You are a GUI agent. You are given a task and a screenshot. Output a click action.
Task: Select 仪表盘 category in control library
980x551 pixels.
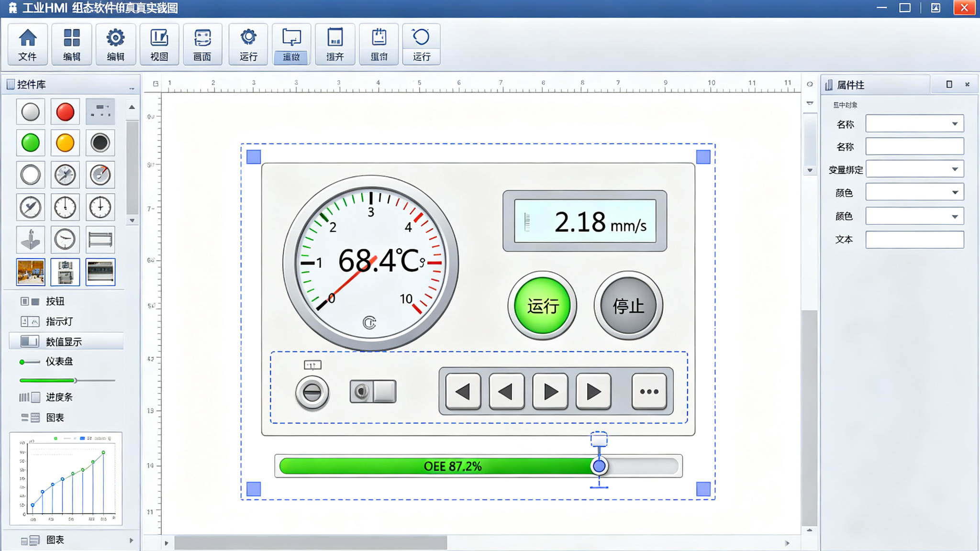click(66, 362)
